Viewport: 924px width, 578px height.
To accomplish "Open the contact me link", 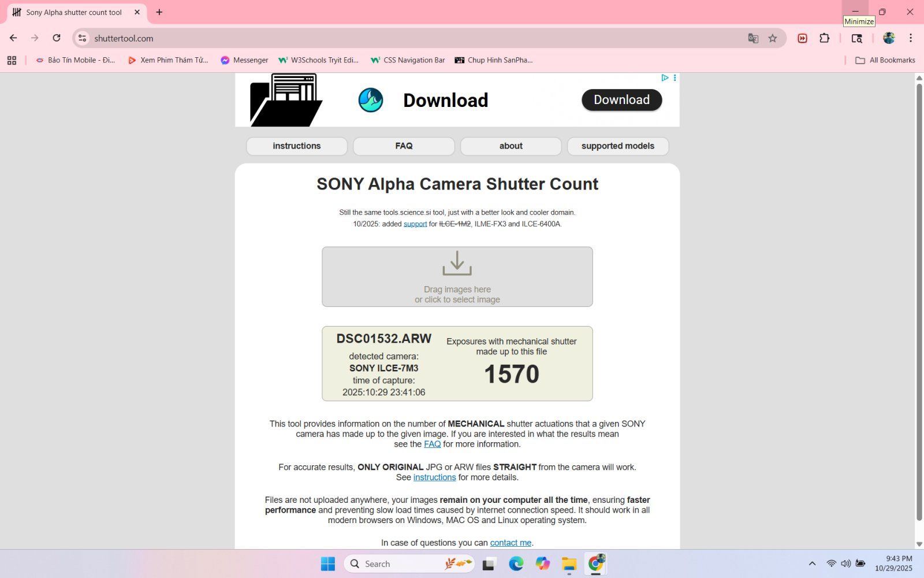I will coord(511,543).
